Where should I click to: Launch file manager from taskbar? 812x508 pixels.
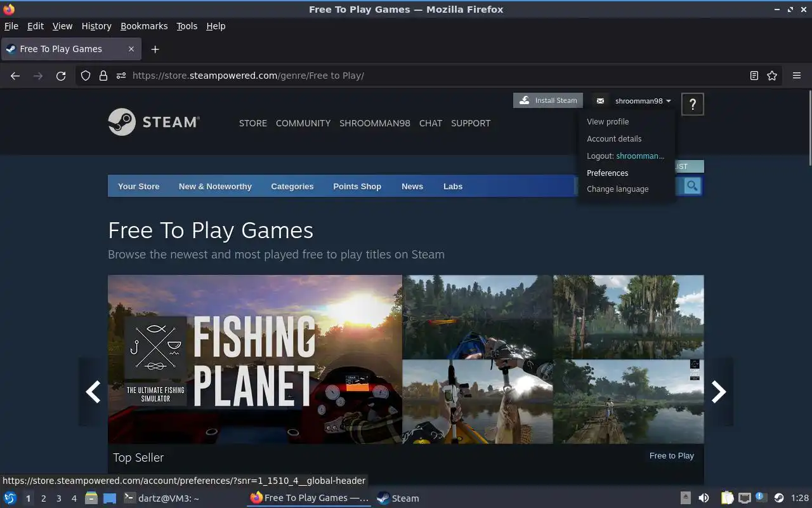91,498
